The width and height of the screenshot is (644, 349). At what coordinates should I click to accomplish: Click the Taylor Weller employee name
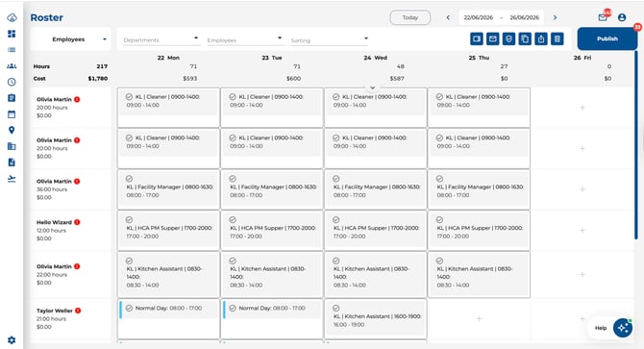55,311
